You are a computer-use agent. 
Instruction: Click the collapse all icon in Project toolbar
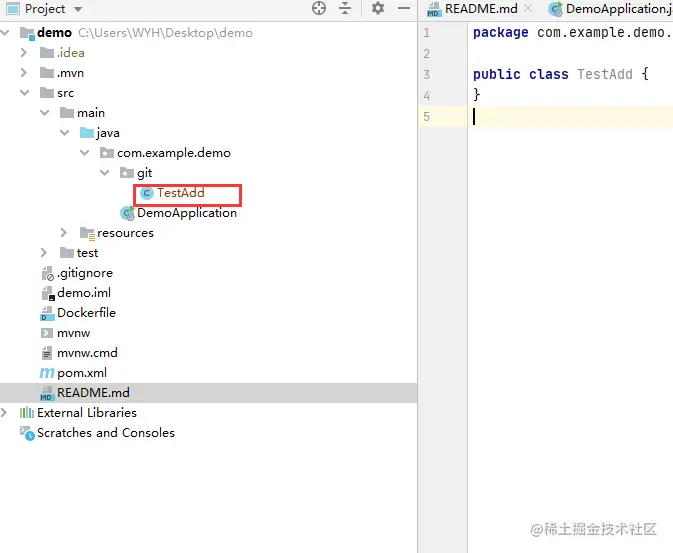(345, 8)
